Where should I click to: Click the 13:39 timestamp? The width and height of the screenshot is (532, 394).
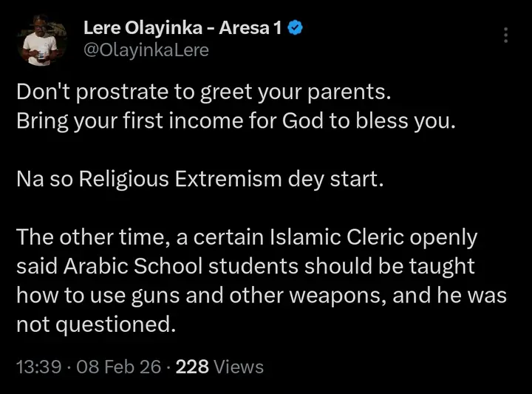pos(37,367)
